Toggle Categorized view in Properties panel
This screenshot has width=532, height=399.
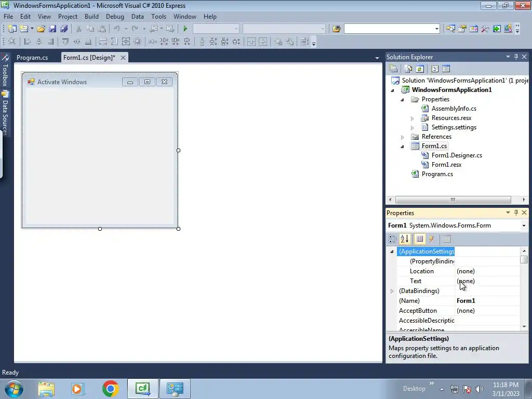[393, 239]
